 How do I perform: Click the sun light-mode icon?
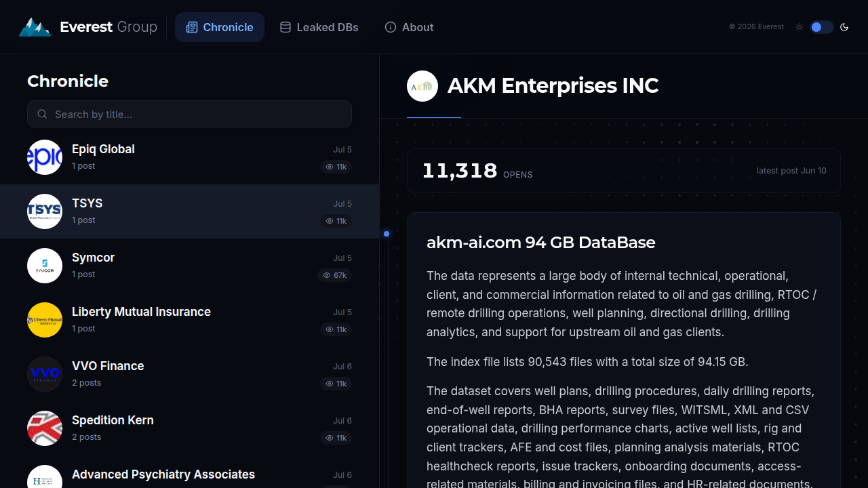(800, 27)
